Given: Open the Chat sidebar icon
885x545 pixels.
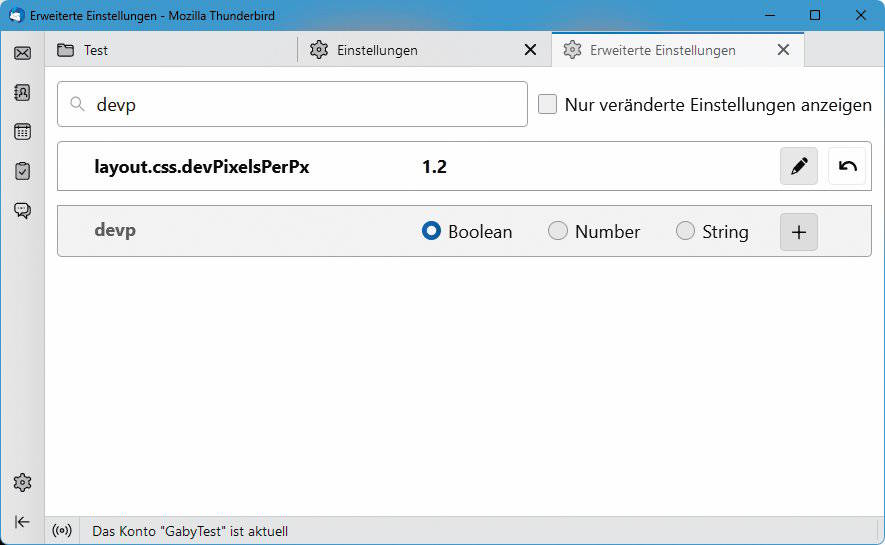Looking at the screenshot, I should pos(22,210).
